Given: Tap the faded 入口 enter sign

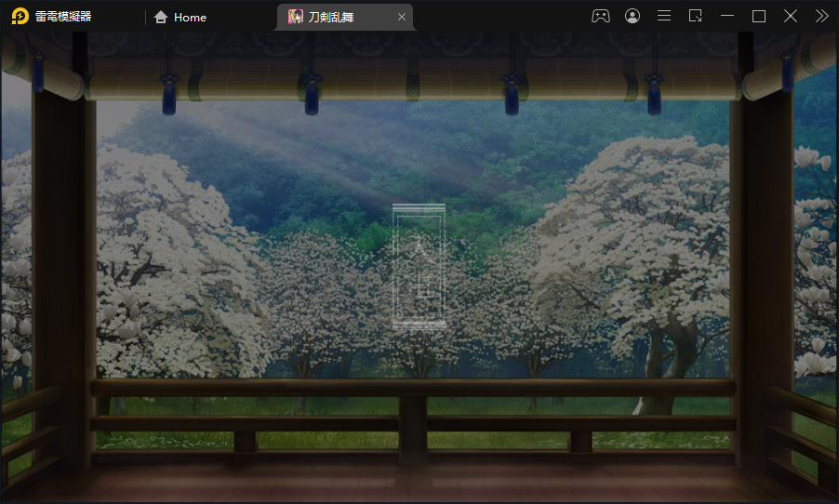Looking at the screenshot, I should [419, 266].
